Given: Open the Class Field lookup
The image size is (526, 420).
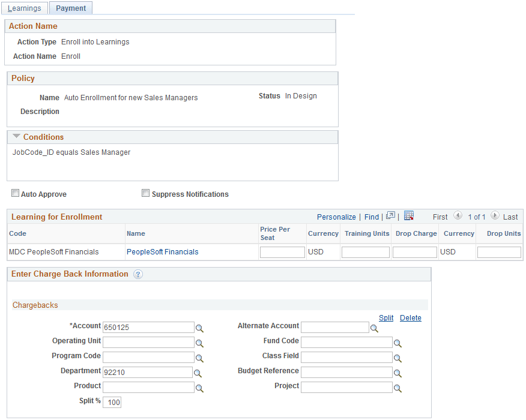Looking at the screenshot, I should [398, 358].
